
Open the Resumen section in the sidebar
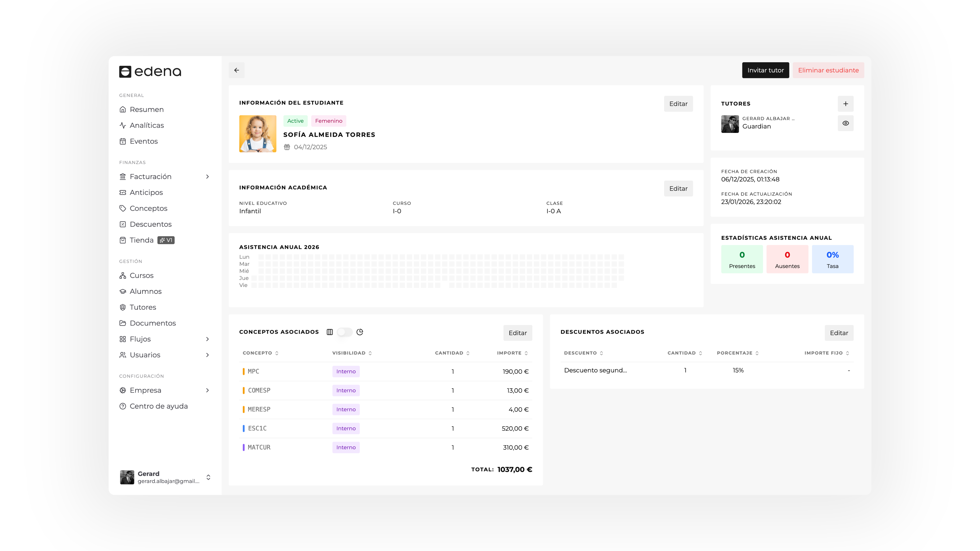click(146, 109)
